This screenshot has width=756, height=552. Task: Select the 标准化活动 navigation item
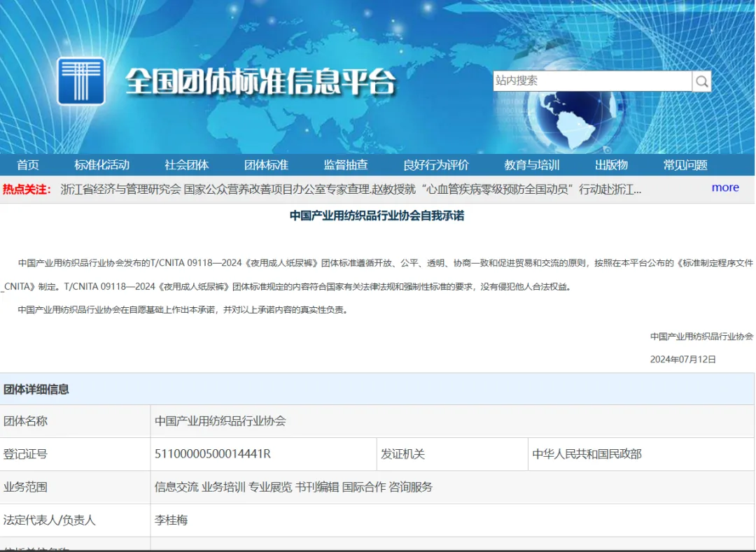[x=101, y=165]
